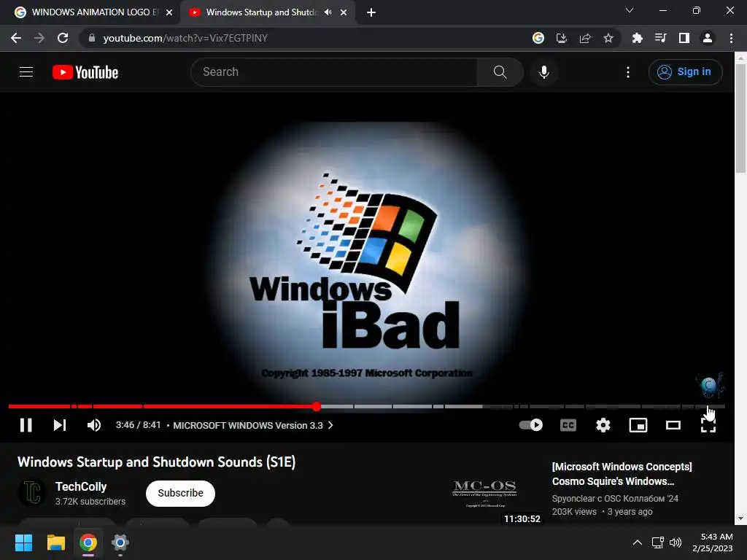Click the search magnifier button

click(x=500, y=72)
